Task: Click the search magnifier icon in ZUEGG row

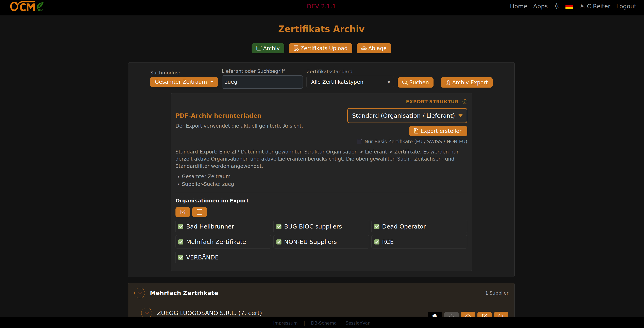Action: pyautogui.click(x=501, y=315)
